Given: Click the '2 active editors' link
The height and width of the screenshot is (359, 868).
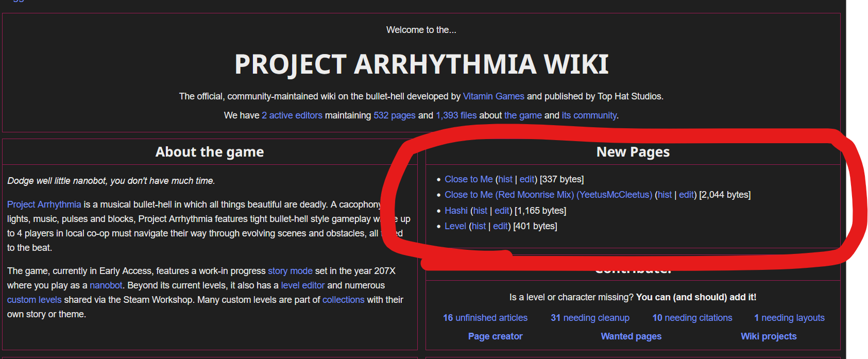Looking at the screenshot, I should 292,115.
